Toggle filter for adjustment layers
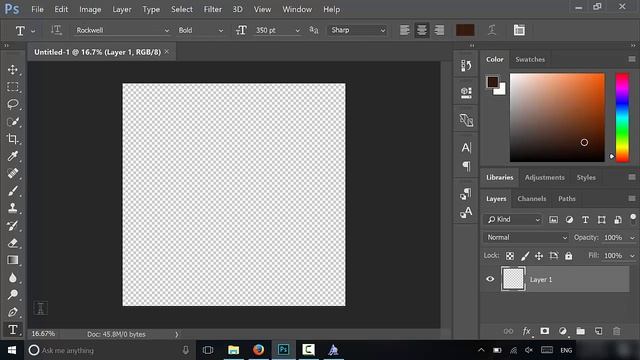This screenshot has height=360, width=640. click(569, 220)
